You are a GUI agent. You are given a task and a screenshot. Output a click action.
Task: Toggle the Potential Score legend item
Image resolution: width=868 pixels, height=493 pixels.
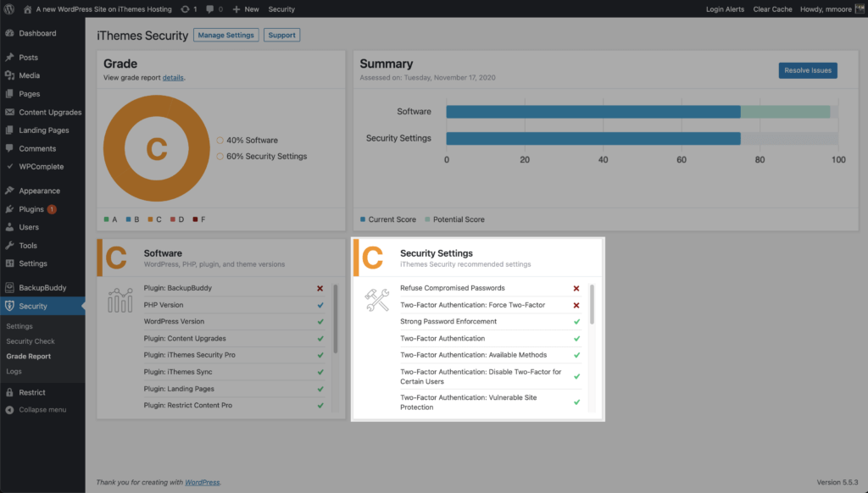click(454, 219)
